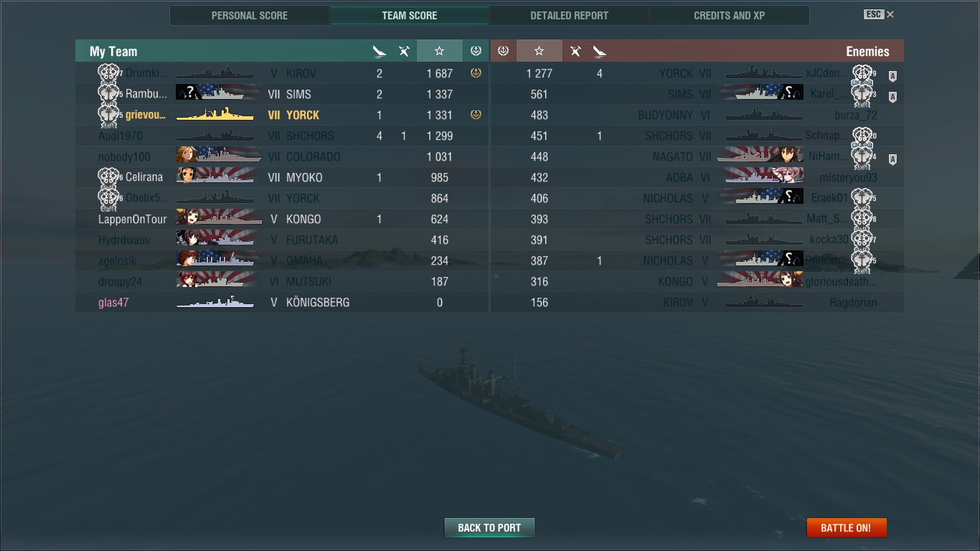Click the clan emblem next to Celirana
This screenshot has width=980, height=551.
pyautogui.click(x=108, y=176)
